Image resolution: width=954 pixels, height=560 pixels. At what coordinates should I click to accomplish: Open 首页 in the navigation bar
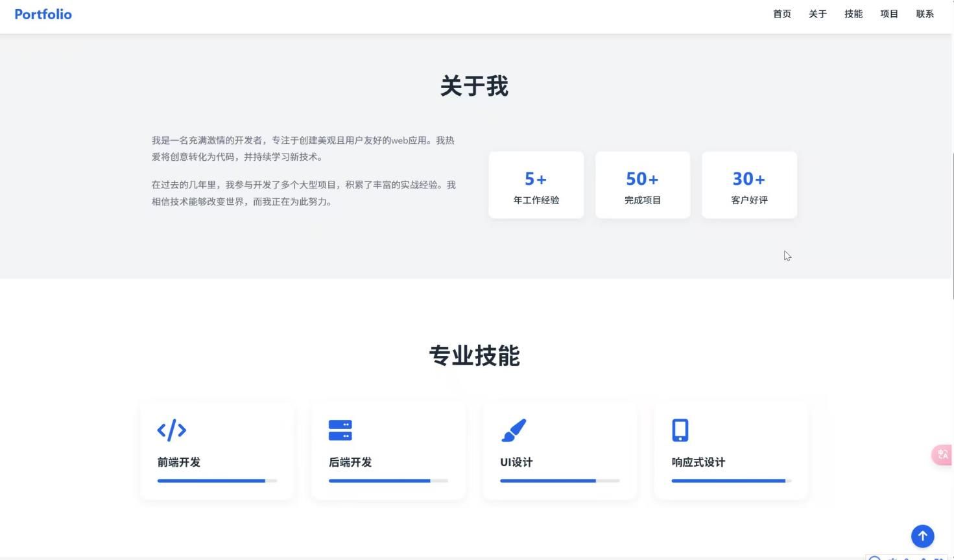(x=781, y=14)
